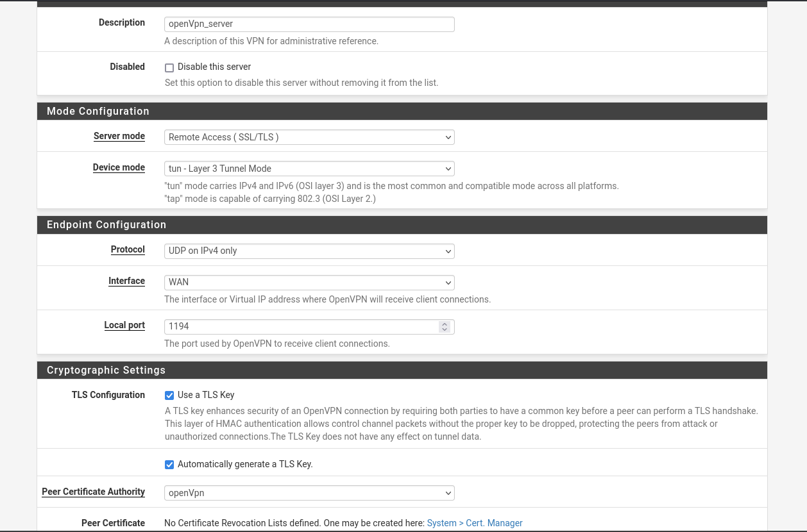Decrease Local port with the down arrow
807x532 pixels.
445,329
